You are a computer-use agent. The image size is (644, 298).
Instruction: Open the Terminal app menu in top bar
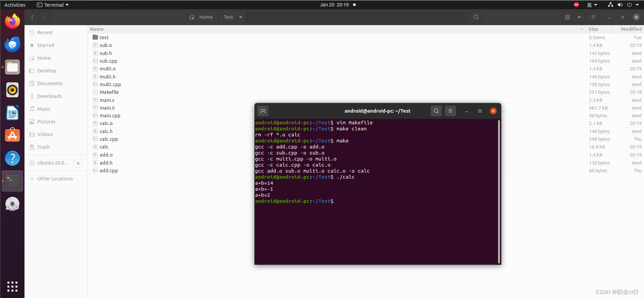click(x=53, y=5)
